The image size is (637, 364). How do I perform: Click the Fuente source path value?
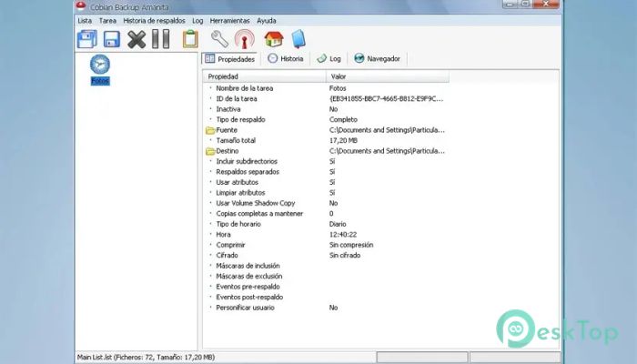coord(387,130)
